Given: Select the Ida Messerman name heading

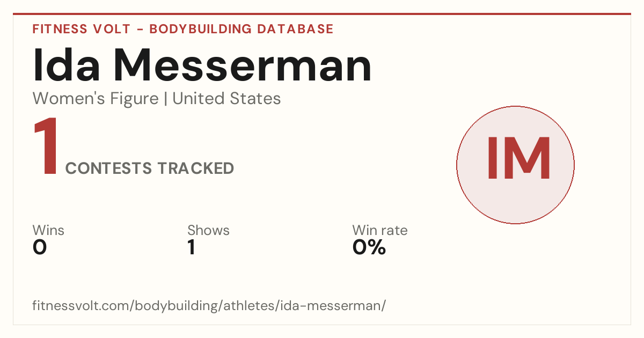Looking at the screenshot, I should tap(202, 65).
